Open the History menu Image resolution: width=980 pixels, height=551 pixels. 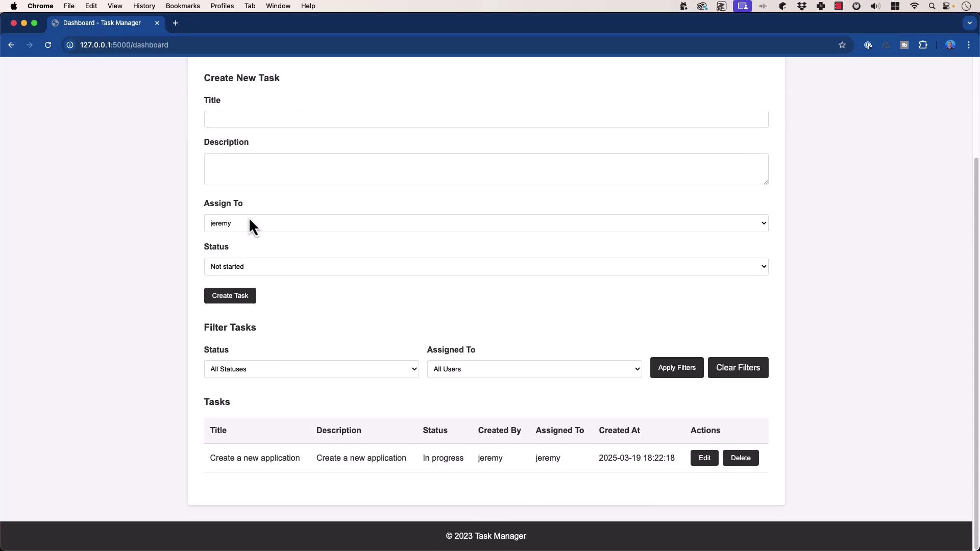click(144, 6)
